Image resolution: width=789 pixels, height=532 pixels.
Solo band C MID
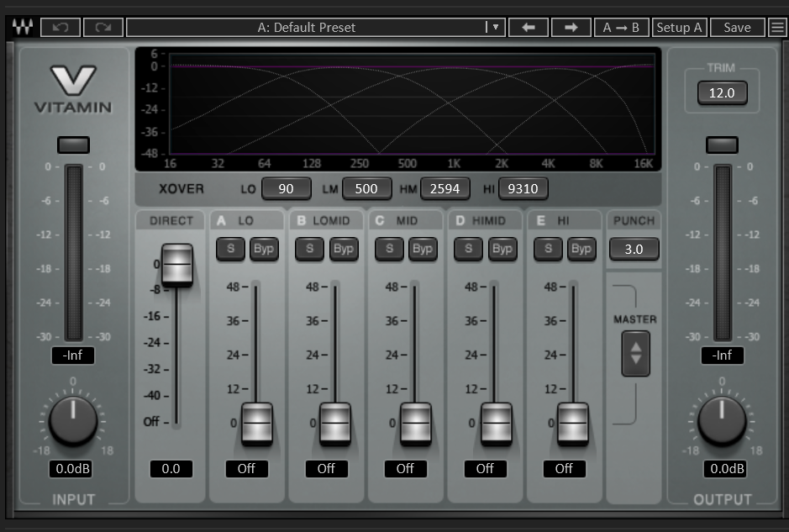(389, 249)
